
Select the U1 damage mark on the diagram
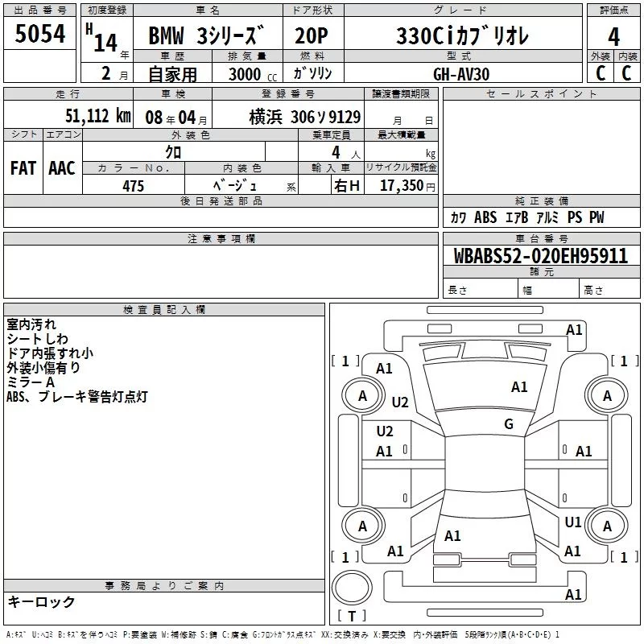(572, 522)
